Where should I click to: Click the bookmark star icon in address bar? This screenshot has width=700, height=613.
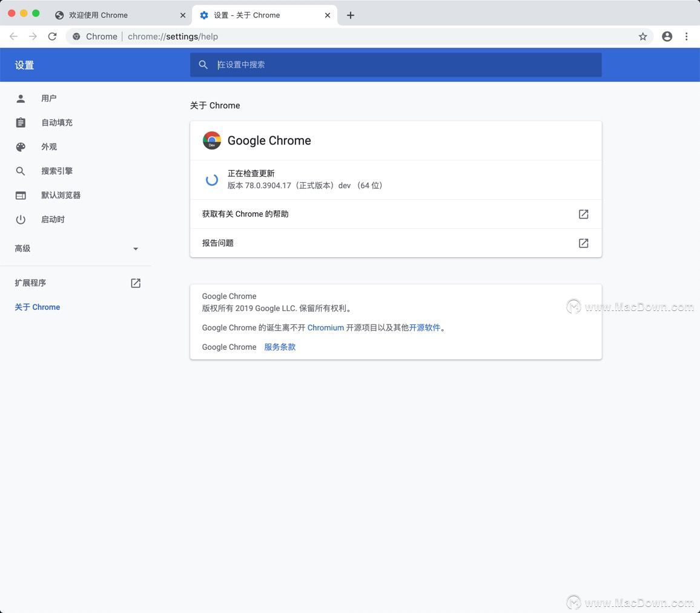pos(642,36)
